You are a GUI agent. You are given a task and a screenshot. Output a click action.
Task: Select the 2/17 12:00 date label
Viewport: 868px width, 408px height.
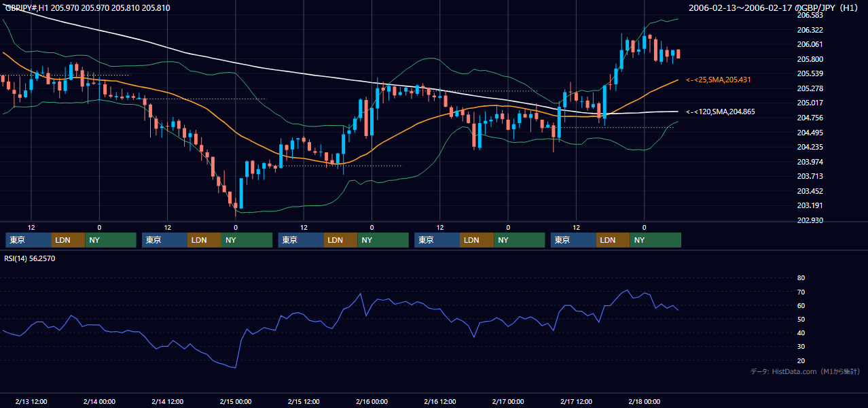pos(576,402)
